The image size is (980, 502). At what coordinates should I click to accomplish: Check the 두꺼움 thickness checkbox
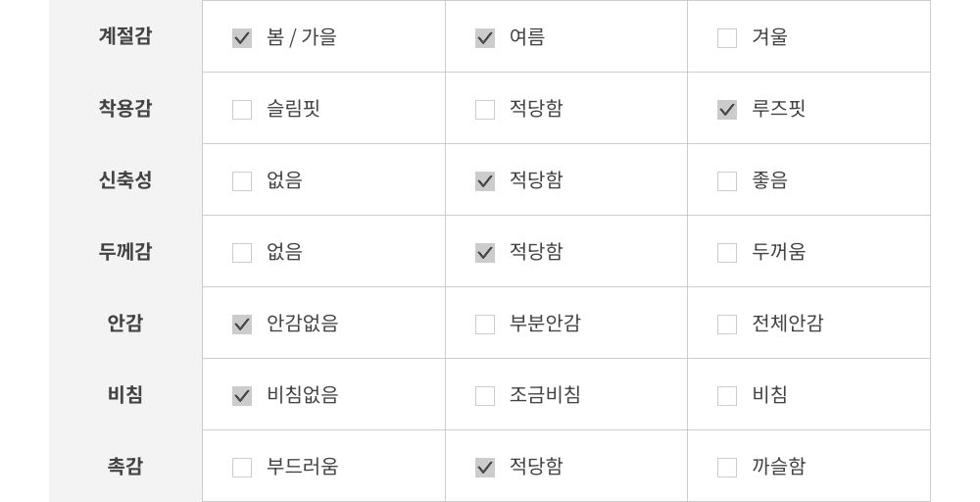pos(727,253)
